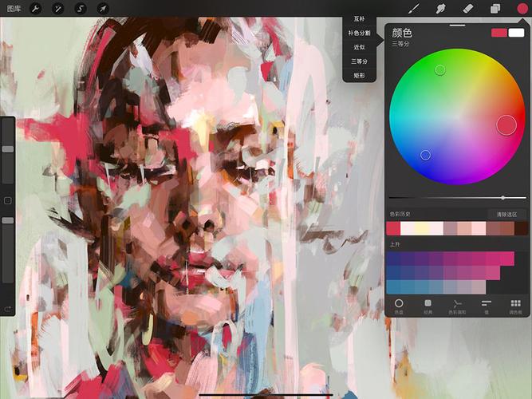Pick the pale yellow swatch in 色彩历史
This screenshot has width=532, height=399.
click(422, 228)
